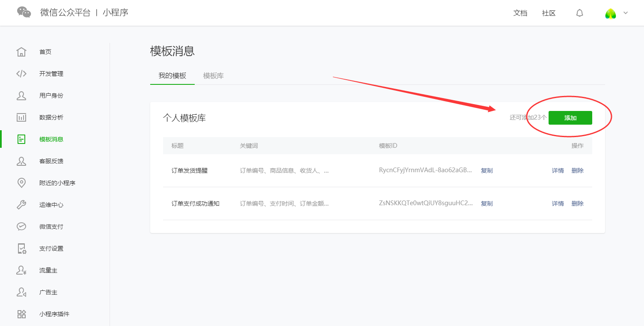Click the nearby mini-programs location pin icon
The image size is (644, 326).
tap(21, 183)
